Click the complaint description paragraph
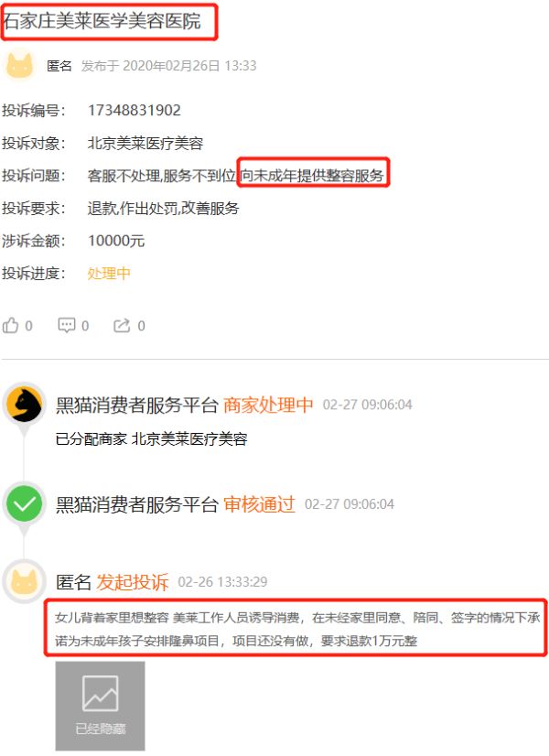This screenshot has height=756, width=549. click(296, 629)
